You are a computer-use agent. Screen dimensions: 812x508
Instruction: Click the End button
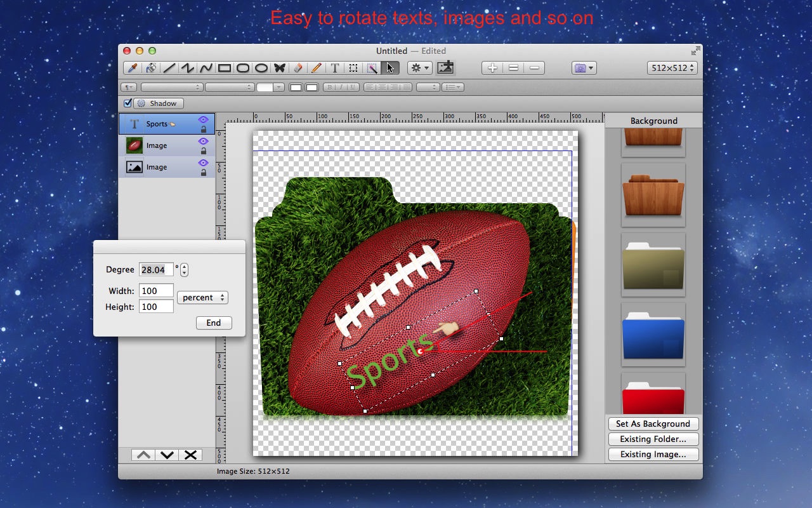point(214,323)
